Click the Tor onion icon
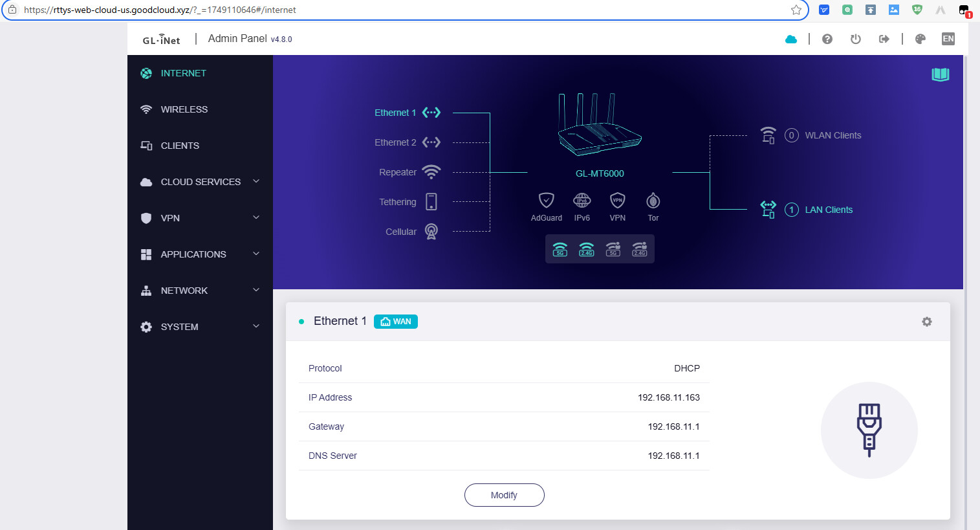980x530 pixels. 653,201
